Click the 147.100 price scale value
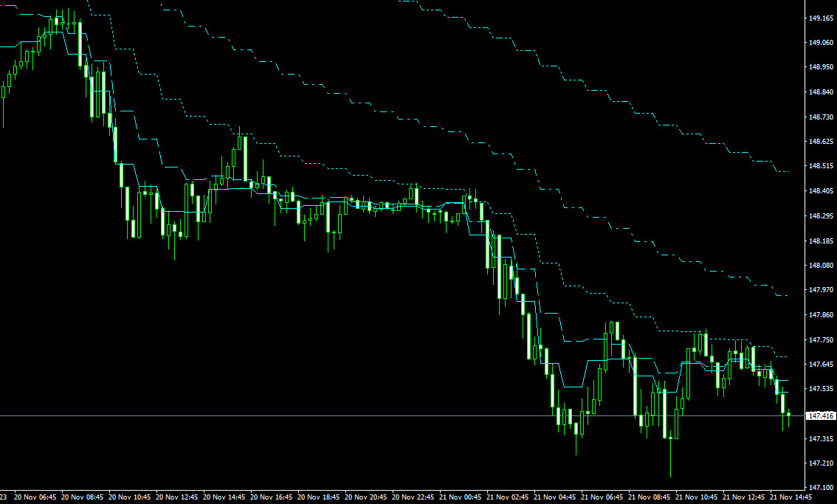 (x=821, y=488)
